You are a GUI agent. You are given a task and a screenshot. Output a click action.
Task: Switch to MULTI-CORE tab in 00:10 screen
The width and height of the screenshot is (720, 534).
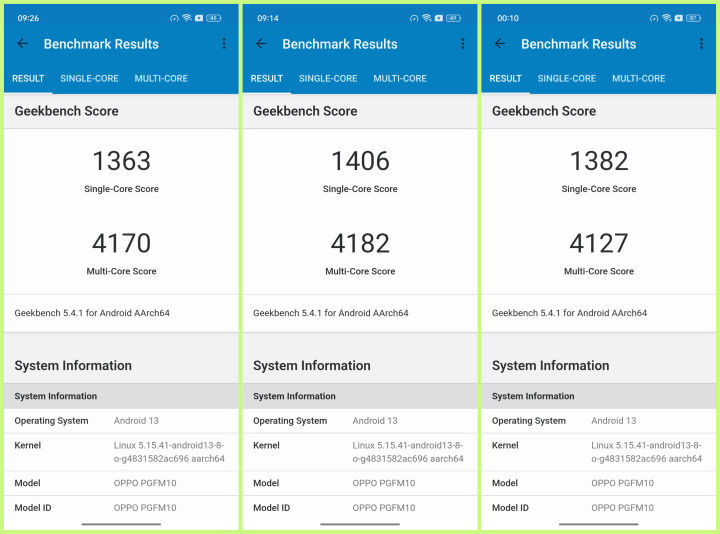(x=639, y=79)
